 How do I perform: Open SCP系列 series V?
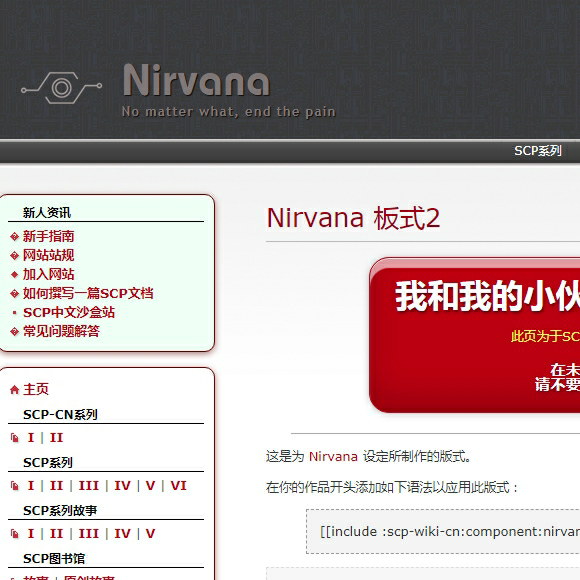point(150,486)
